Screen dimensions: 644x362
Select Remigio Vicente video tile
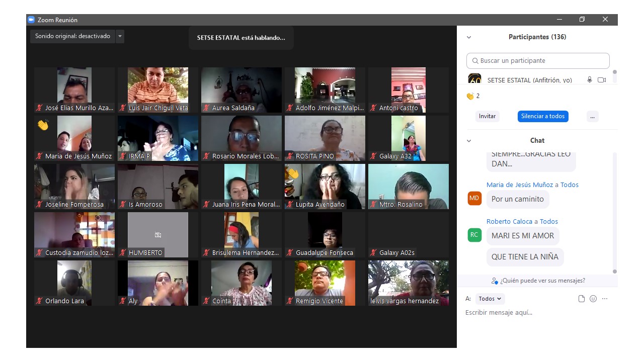pos(325,283)
